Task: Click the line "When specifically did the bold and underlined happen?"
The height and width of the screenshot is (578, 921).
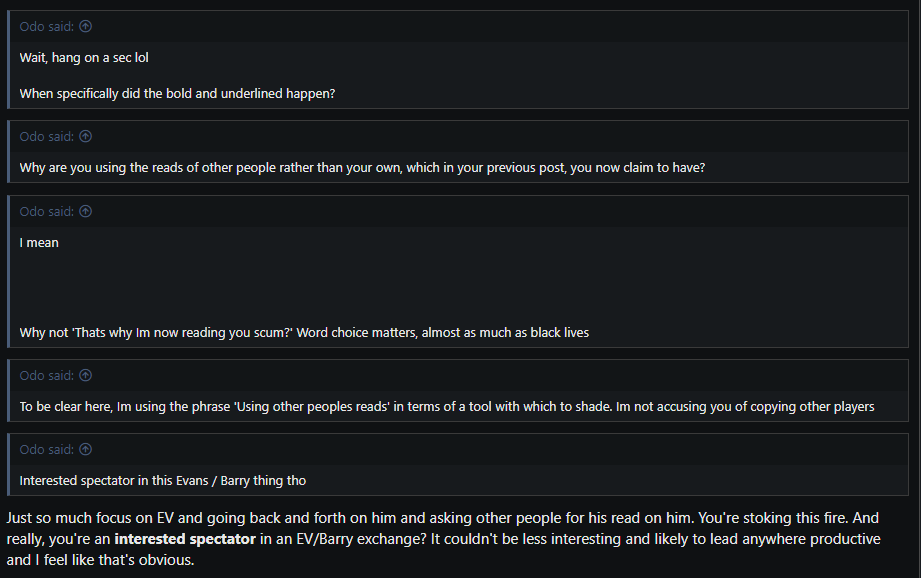Action: 177,93
